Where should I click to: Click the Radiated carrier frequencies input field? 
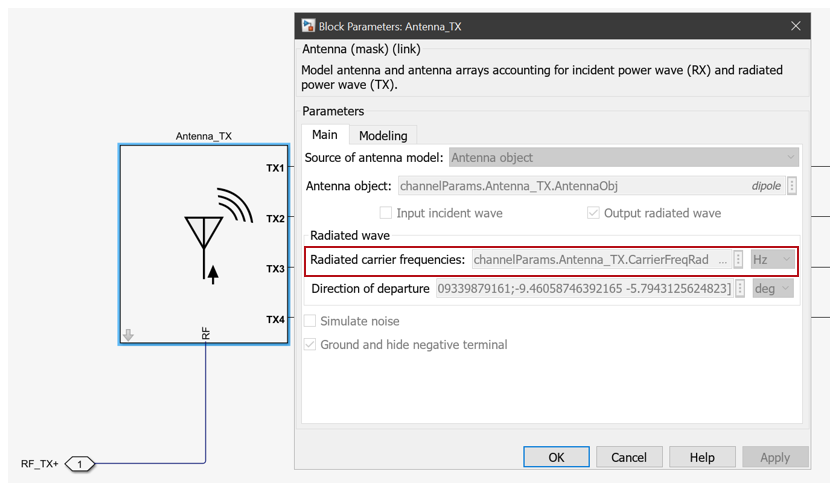601,260
